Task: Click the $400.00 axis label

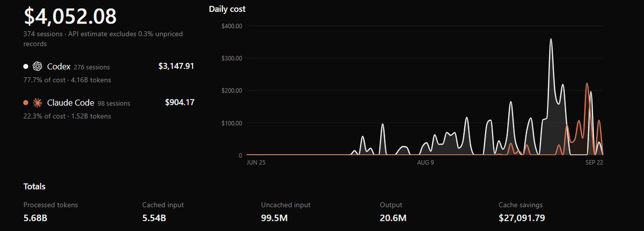Action: [231, 26]
